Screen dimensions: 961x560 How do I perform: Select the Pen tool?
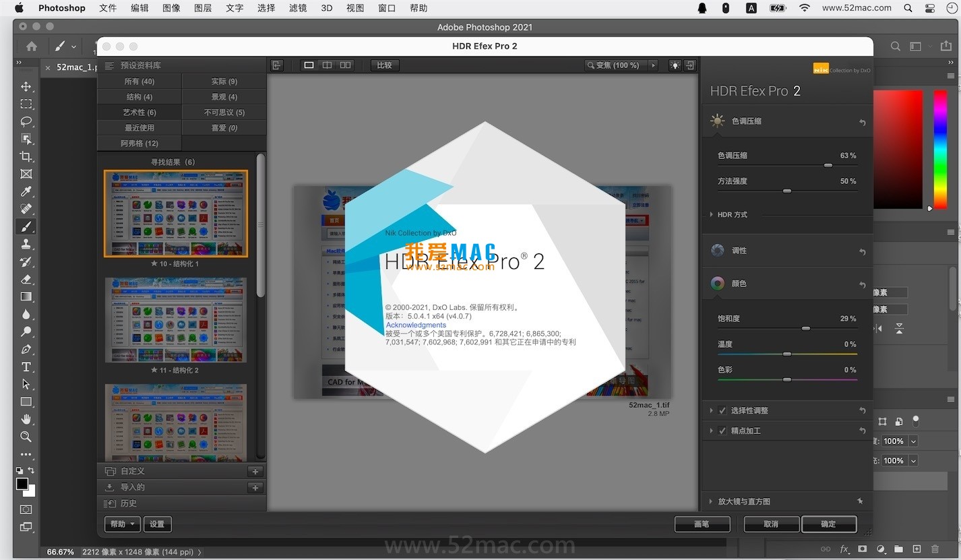(x=26, y=349)
